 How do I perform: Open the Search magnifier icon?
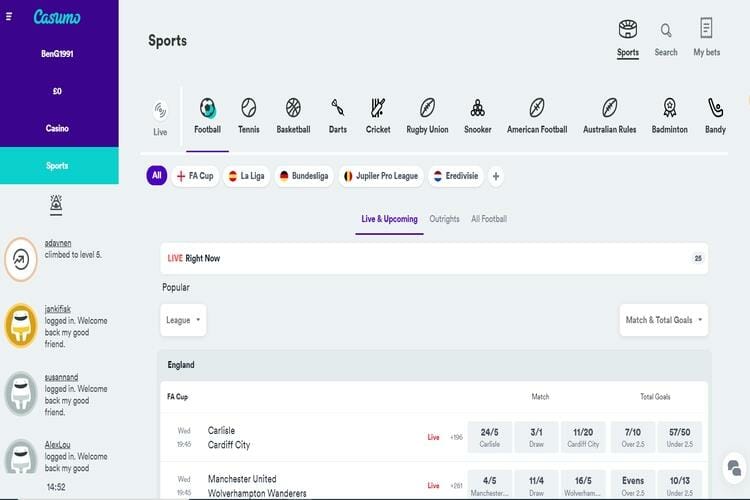click(x=666, y=31)
